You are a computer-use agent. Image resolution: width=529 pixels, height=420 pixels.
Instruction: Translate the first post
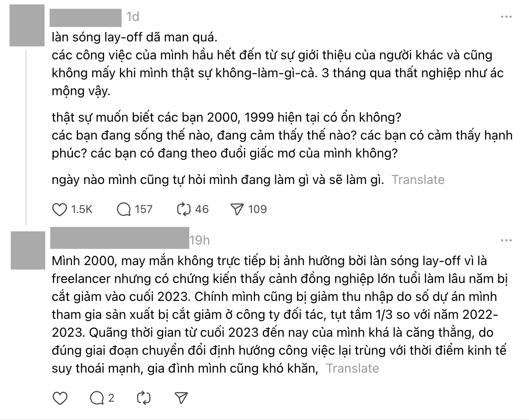[x=419, y=180]
